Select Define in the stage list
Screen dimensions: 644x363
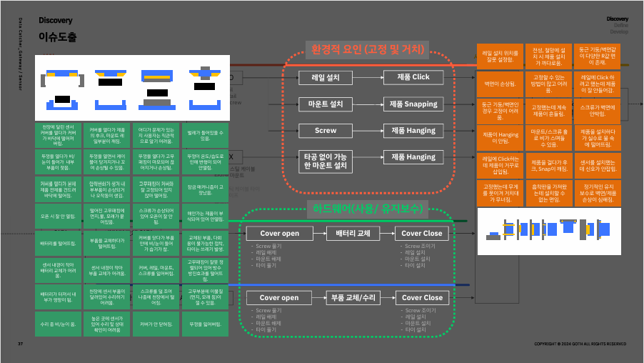(621, 26)
